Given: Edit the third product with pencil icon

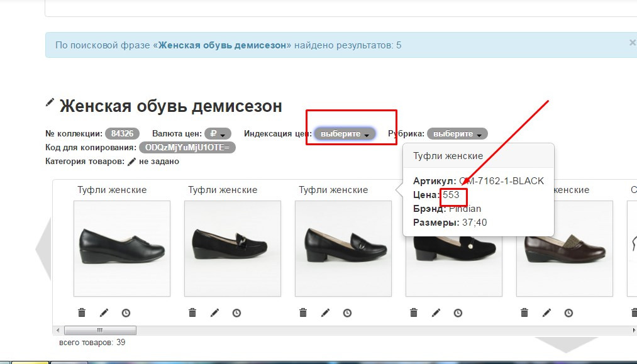Looking at the screenshot, I should click(325, 312).
